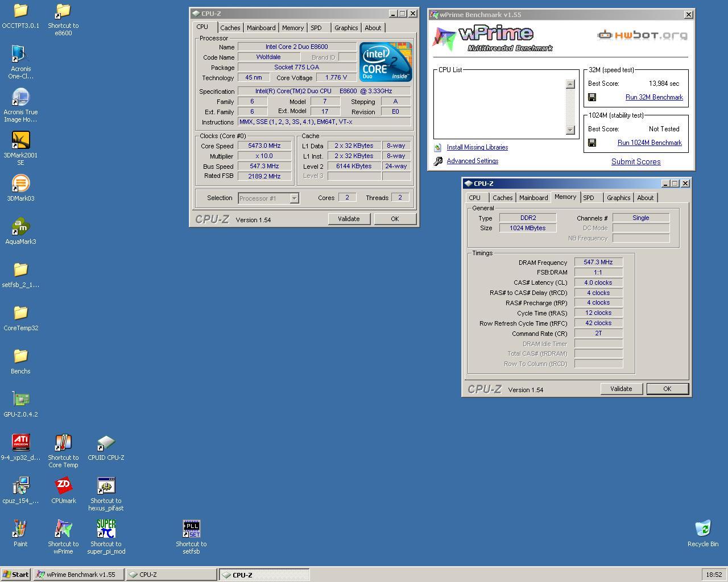Click Validate in the lower CPU-Z Memory window
The height and width of the screenshot is (582, 728).
click(x=621, y=389)
